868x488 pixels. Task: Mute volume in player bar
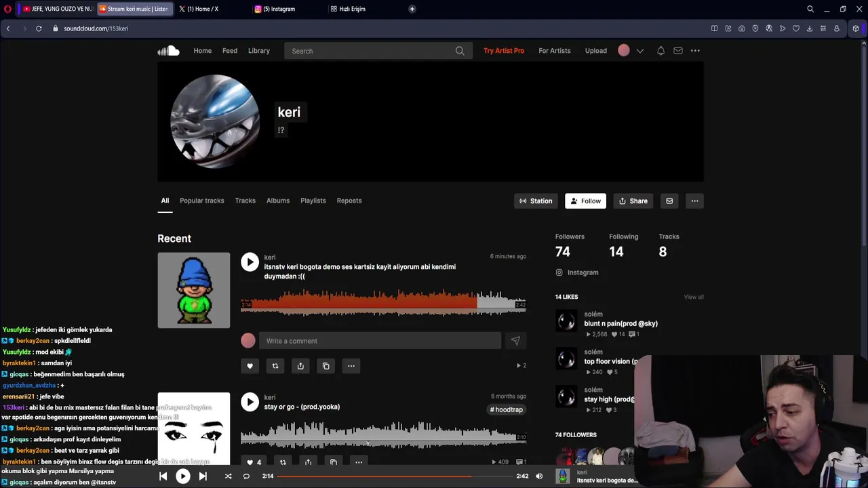(x=539, y=476)
